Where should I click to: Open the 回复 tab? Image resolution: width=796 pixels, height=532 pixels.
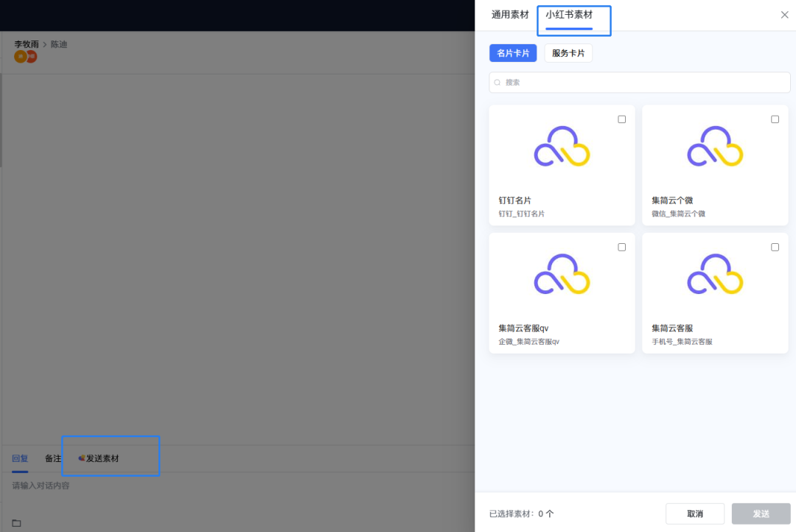(x=21, y=458)
